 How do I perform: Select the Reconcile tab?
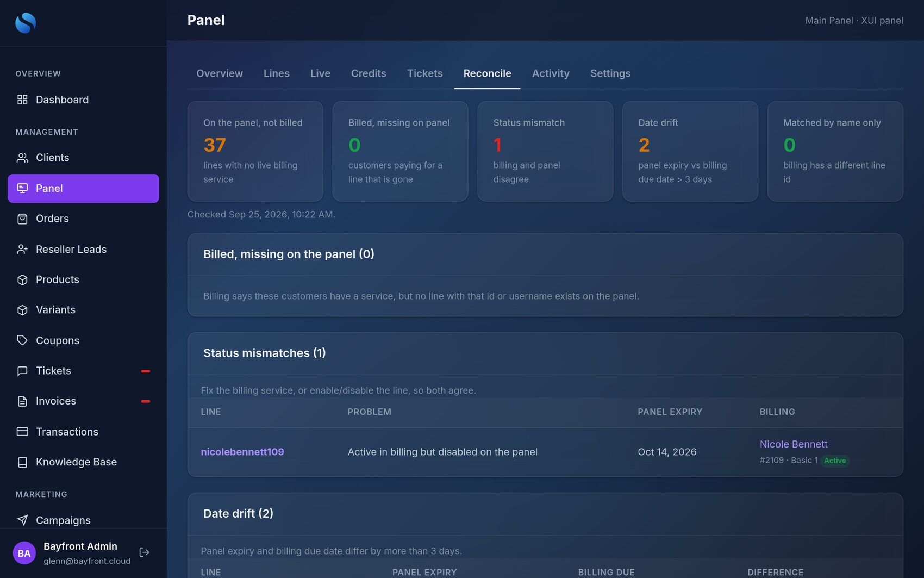[487, 73]
